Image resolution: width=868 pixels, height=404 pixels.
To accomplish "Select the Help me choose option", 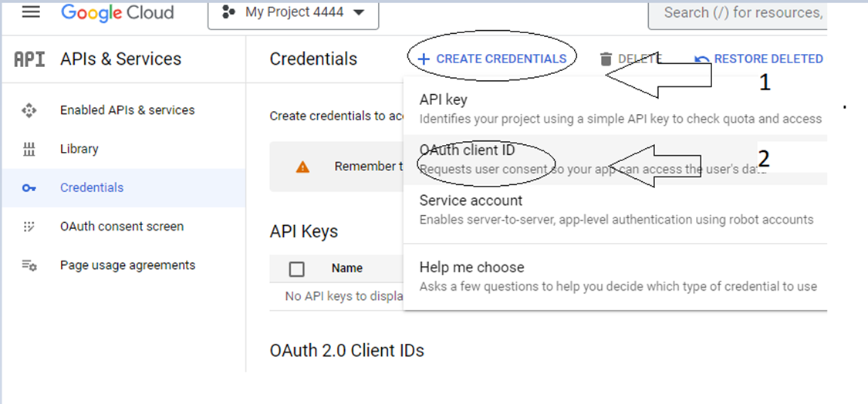I will [615, 276].
